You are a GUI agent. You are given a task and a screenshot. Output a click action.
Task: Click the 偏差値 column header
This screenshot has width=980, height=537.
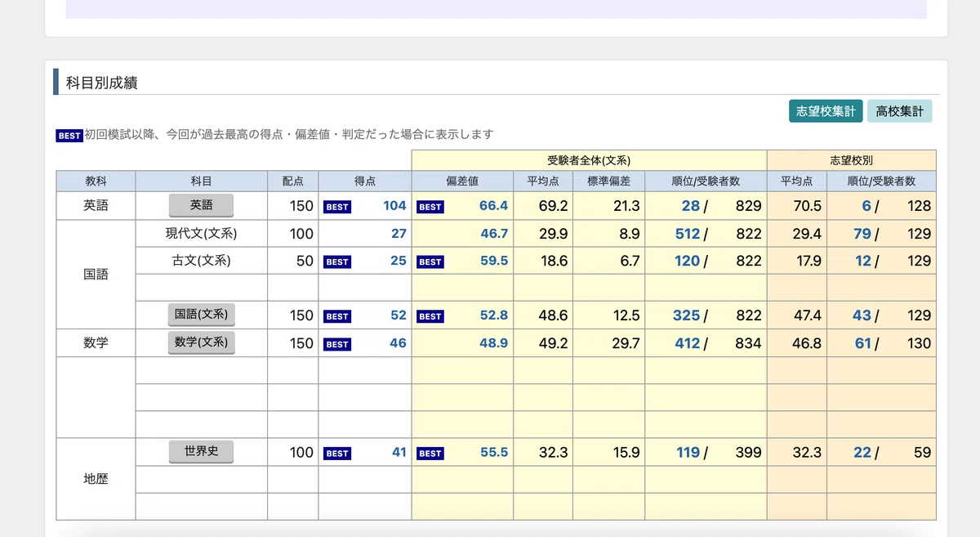click(x=462, y=181)
